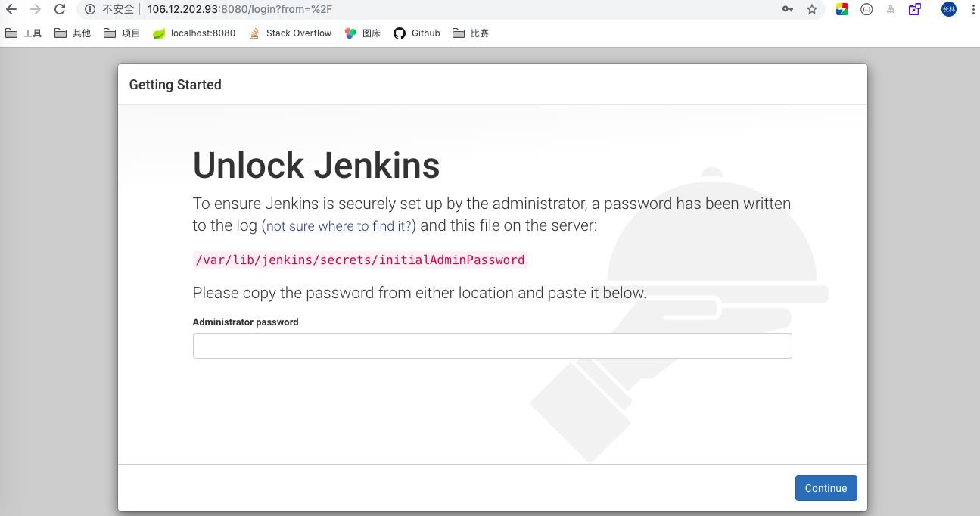Expand the 项目 bookmarks folder

pos(122,33)
